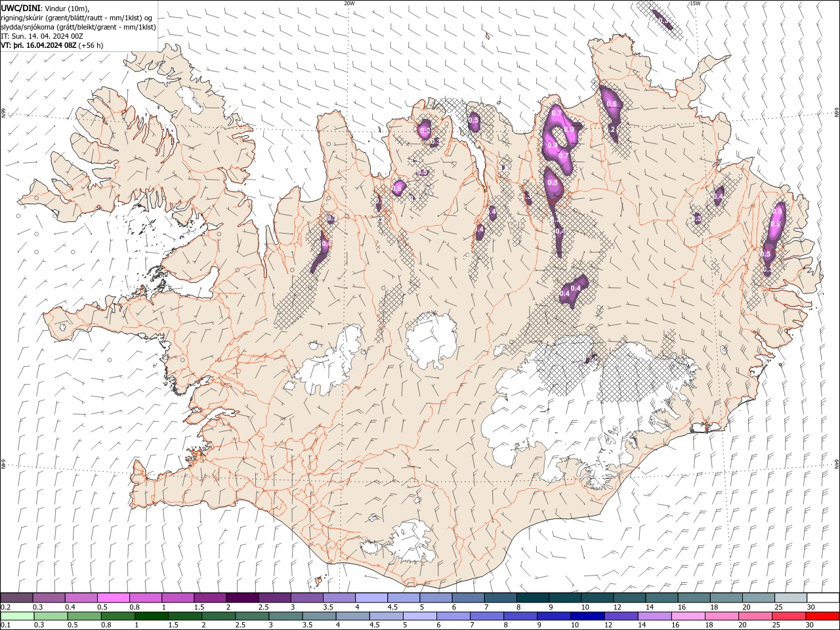Select snow legend swatch between 4 and 4.5

tap(371, 598)
